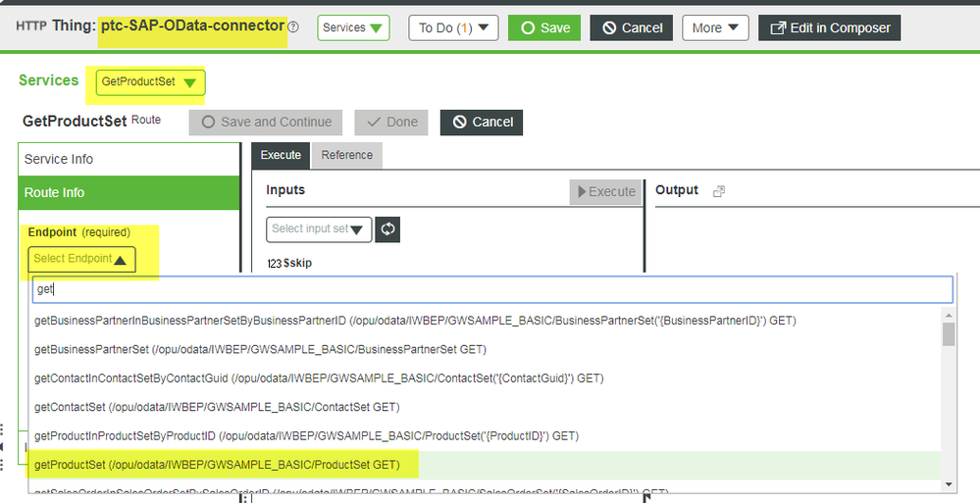This screenshot has height=503, width=980.
Task: Open the Select input set dropdown
Action: (319, 229)
